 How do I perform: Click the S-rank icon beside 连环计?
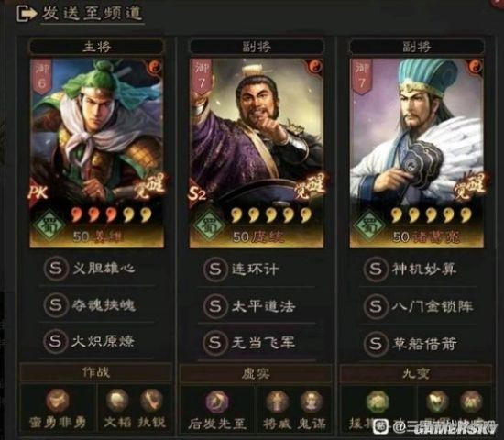tap(215, 269)
